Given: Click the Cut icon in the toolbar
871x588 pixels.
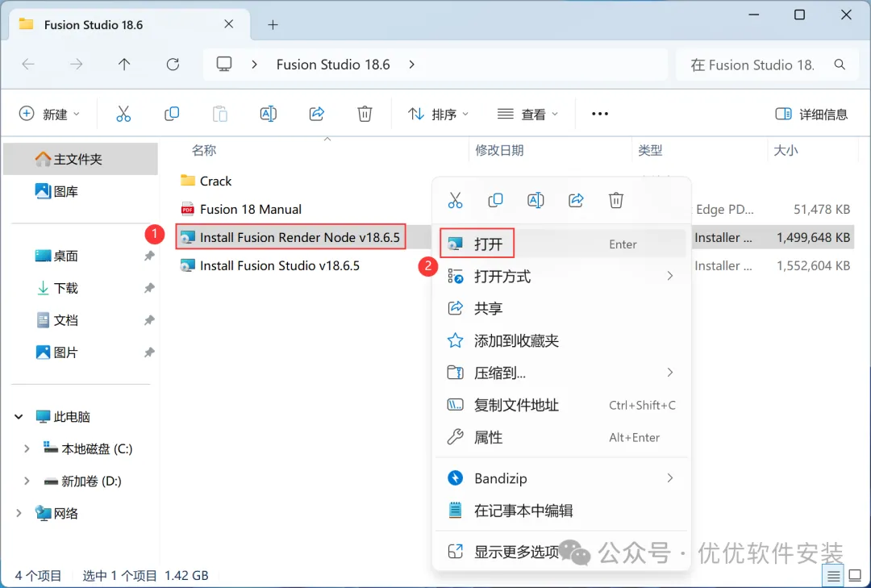Looking at the screenshot, I should coord(123,114).
